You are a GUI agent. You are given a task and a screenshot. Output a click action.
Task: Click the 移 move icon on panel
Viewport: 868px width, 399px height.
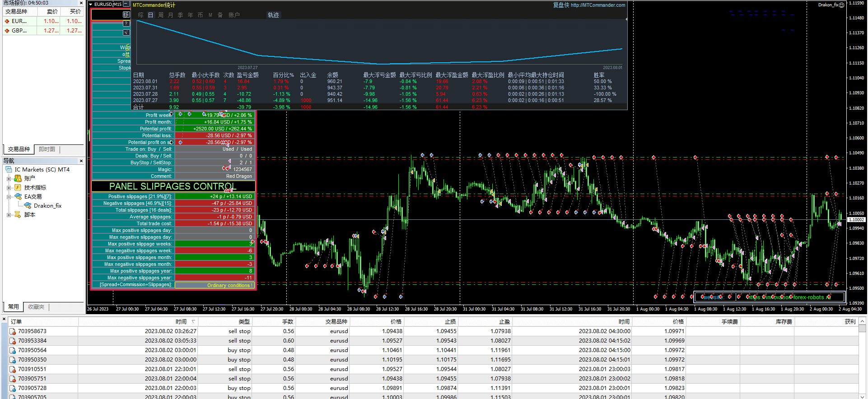[x=126, y=14]
